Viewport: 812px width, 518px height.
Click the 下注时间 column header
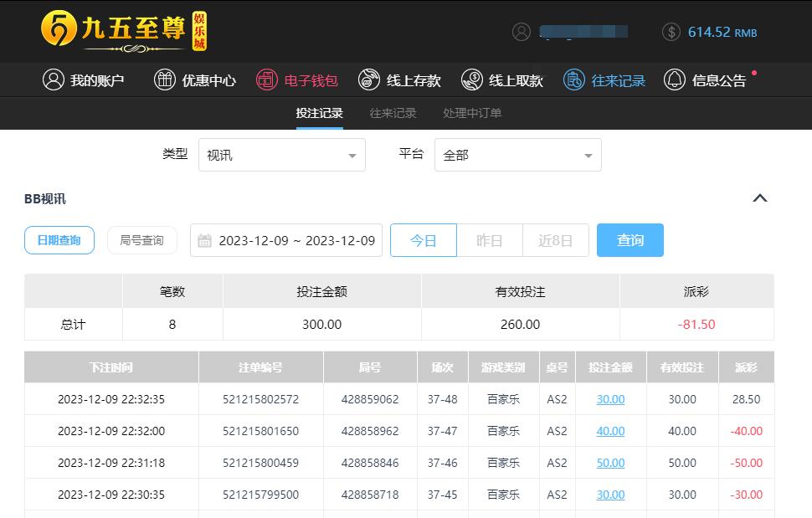111,367
